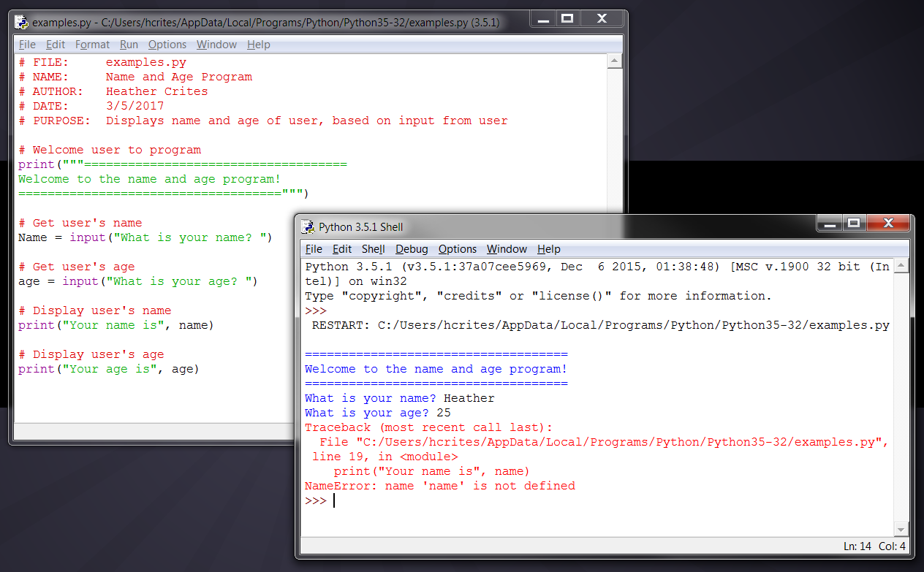The width and height of the screenshot is (924, 572).
Task: Close the Python 3.5.1 Shell window
Action: (889, 223)
